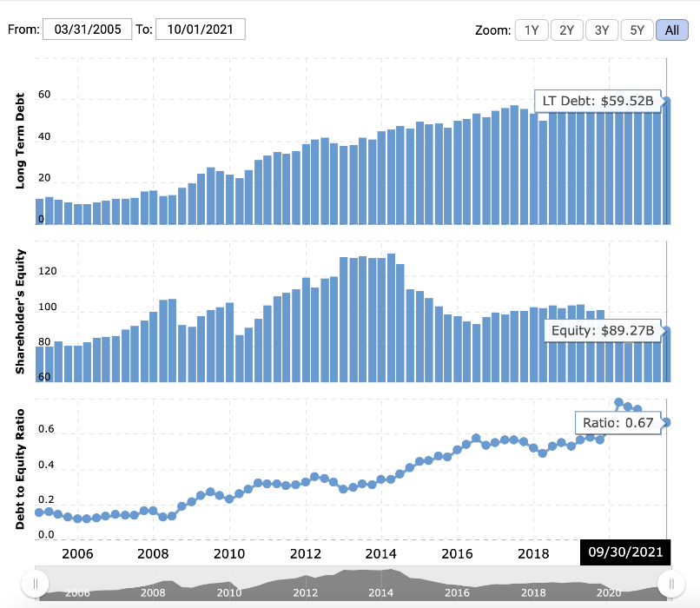The height and width of the screenshot is (608, 700).
Task: Set zoom range to 1Y
Action: [531, 30]
